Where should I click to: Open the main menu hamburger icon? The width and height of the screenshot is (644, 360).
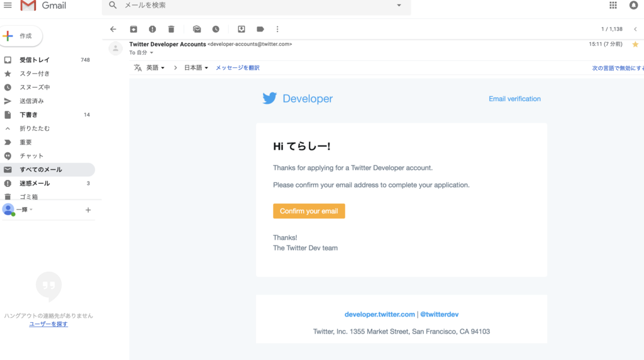coord(8,5)
